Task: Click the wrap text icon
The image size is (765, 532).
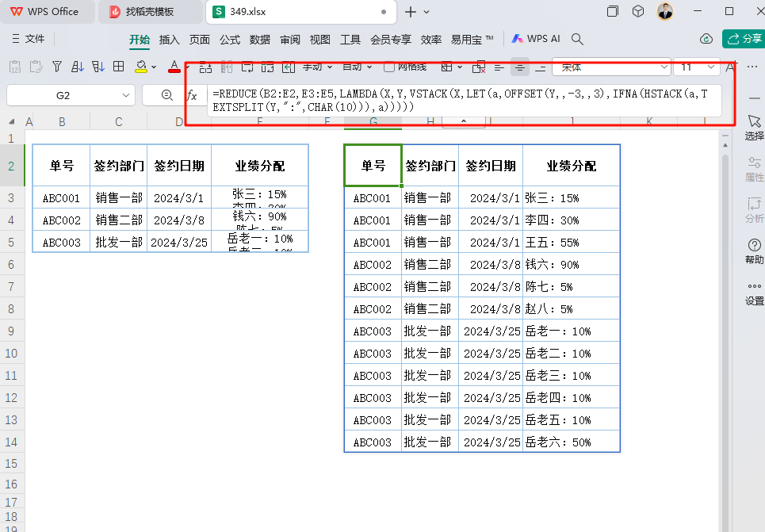Action: 247,67
